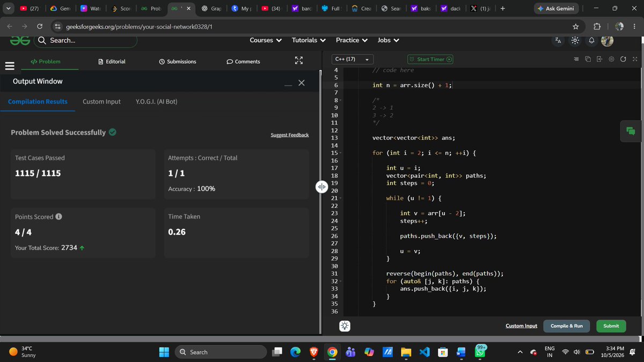Open the Chrome three-dot menu
The width and height of the screenshot is (644, 362).
tap(634, 26)
